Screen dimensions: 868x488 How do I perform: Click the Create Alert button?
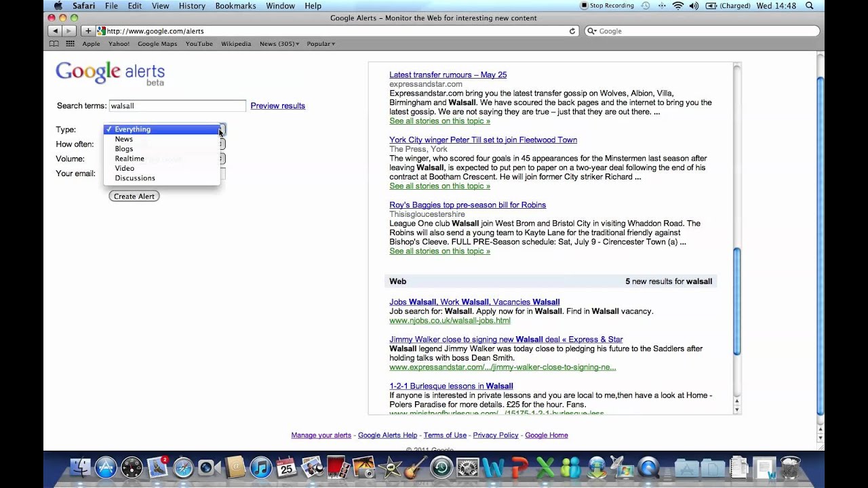tap(134, 197)
